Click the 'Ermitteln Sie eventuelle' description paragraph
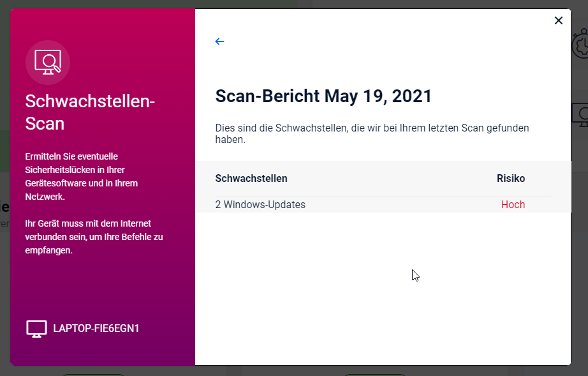This screenshot has height=376, width=588. [x=81, y=176]
